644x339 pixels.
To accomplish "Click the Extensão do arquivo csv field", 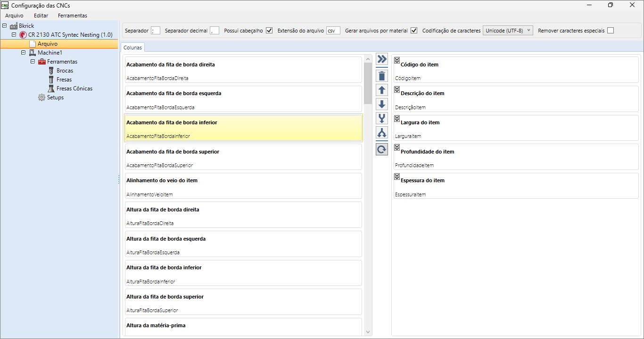I will tap(333, 31).
